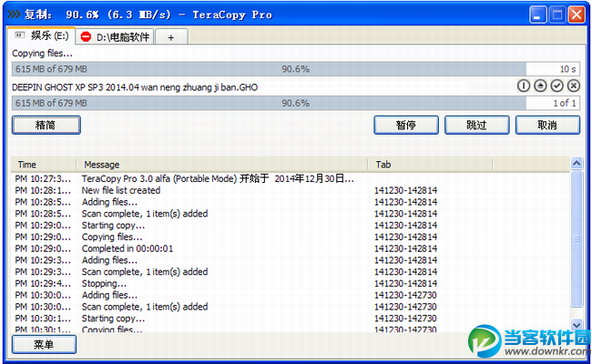Screen dimensions: 592x364
Task: Select the 'Stopping...' log entry
Action: [x=291, y=283]
